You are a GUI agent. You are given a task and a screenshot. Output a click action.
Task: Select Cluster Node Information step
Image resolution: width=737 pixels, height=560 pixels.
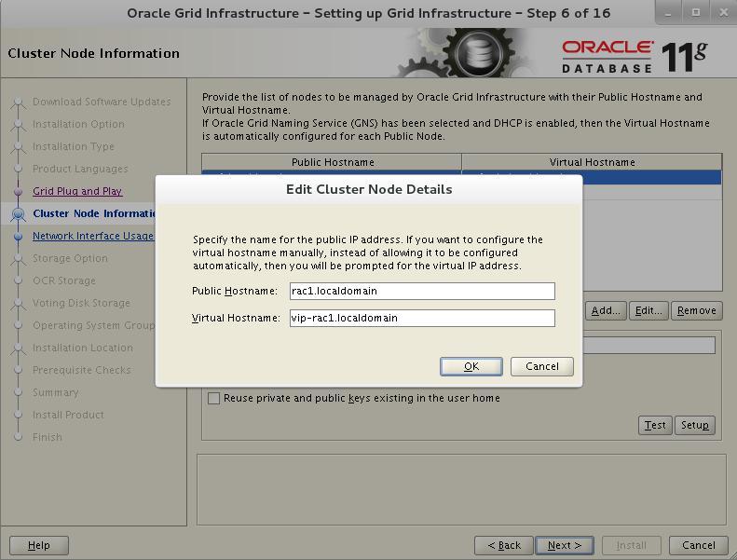pos(94,213)
